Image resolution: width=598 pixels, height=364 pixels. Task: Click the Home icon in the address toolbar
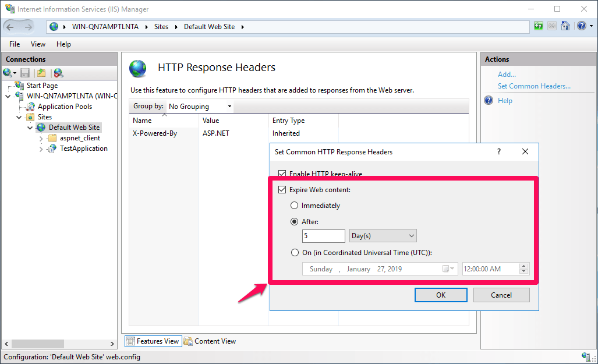click(565, 26)
